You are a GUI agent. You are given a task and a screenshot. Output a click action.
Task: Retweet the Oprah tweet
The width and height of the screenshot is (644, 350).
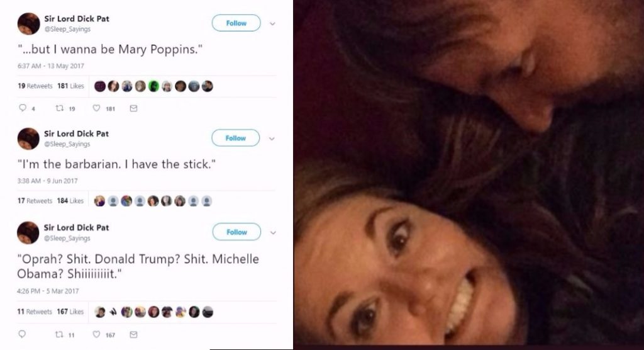click(59, 334)
